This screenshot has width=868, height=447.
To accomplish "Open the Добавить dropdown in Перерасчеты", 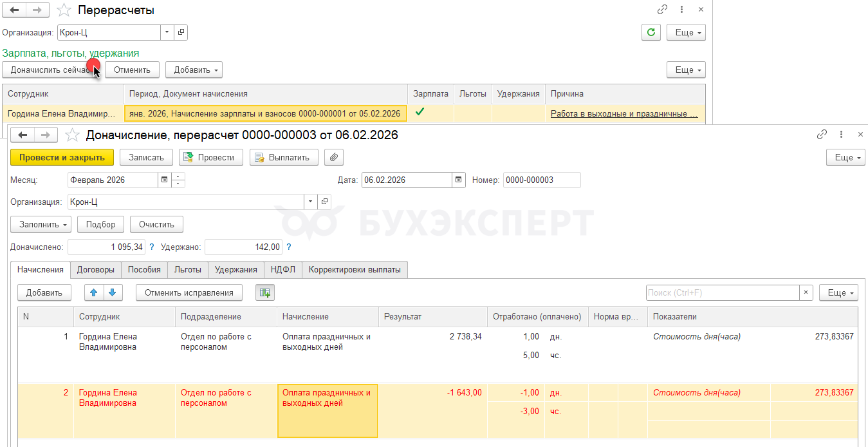I will click(x=194, y=70).
